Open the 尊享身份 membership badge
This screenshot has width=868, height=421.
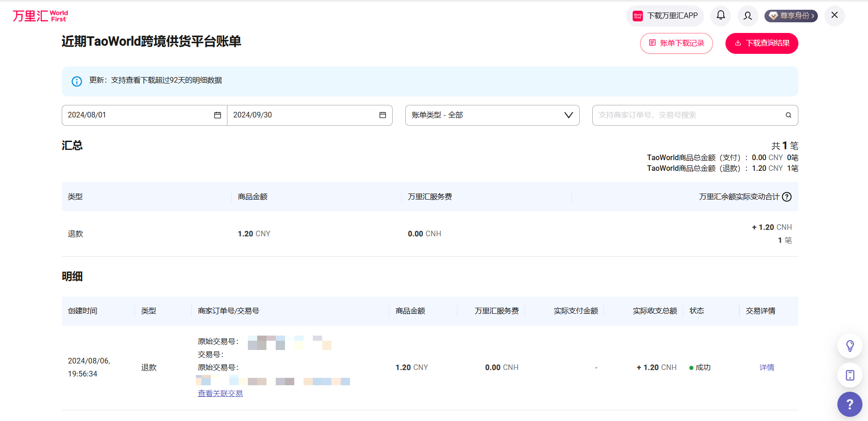click(x=791, y=16)
